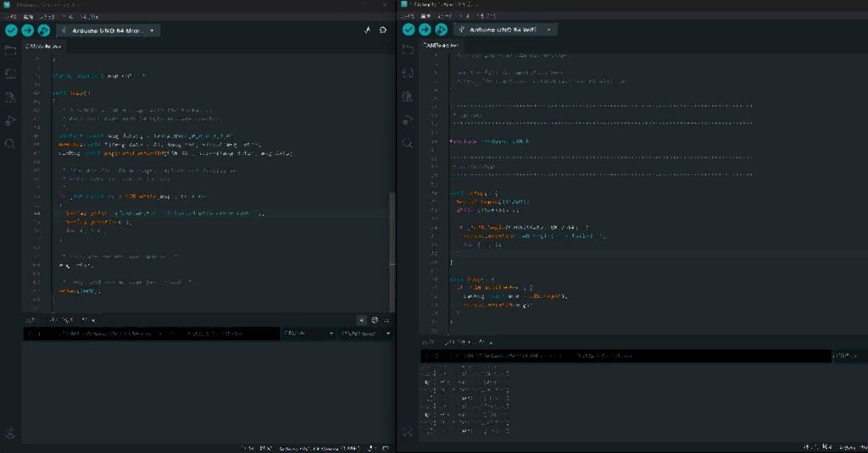
Task: Click vertical scrollbar of Minima code editor
Action: point(391,250)
